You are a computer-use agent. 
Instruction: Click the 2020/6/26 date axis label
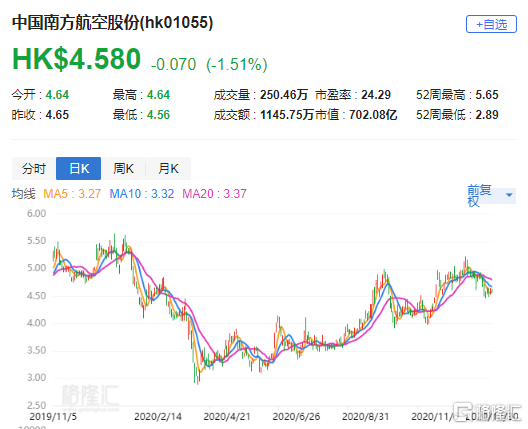coord(296,417)
